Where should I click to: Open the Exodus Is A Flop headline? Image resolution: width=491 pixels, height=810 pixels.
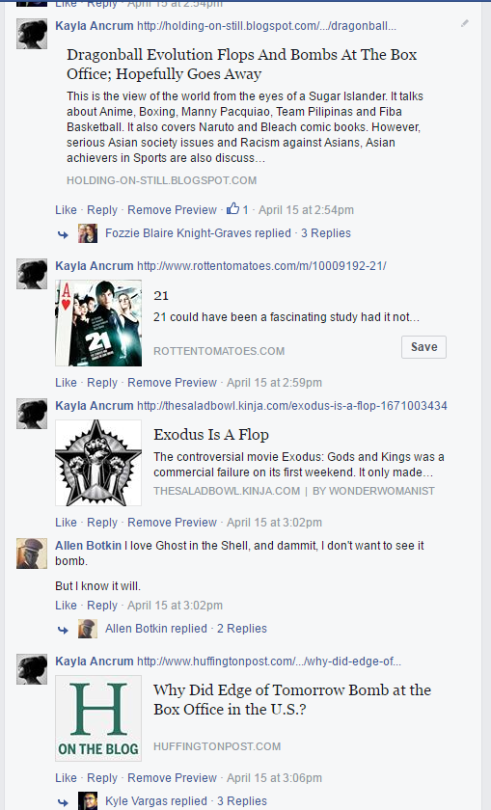click(x=211, y=434)
